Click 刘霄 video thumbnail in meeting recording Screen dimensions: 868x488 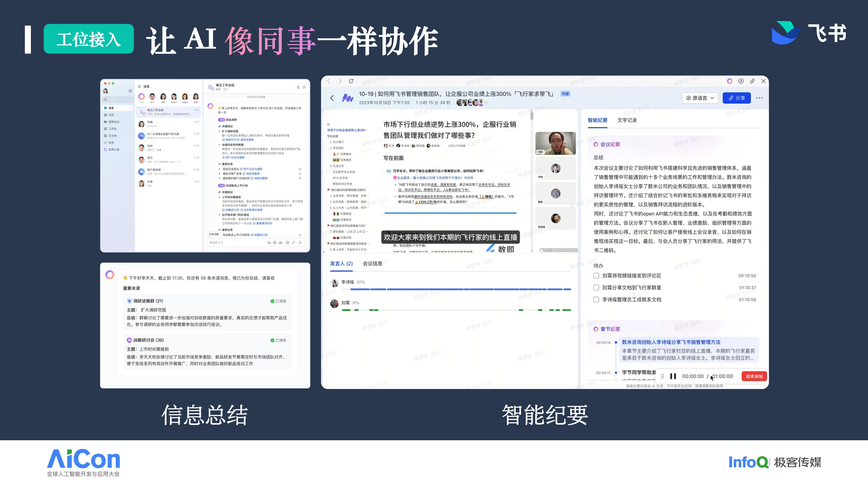[x=555, y=144]
